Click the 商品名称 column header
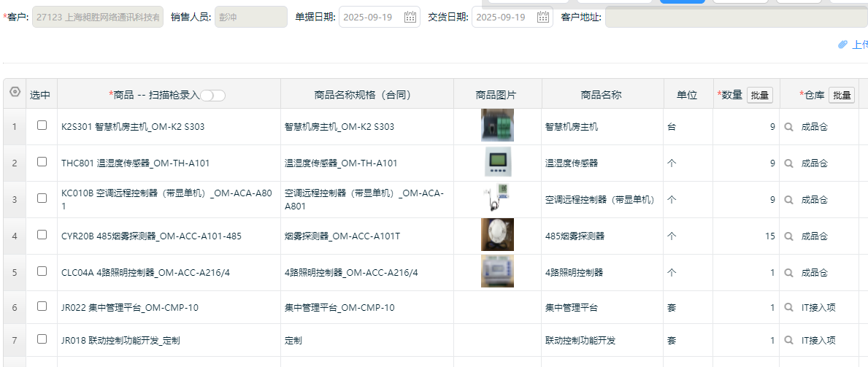868x367 pixels. coord(602,95)
